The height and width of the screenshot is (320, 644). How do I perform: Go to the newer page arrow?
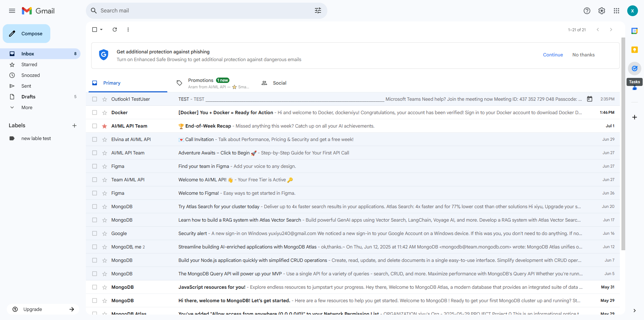[598, 30]
